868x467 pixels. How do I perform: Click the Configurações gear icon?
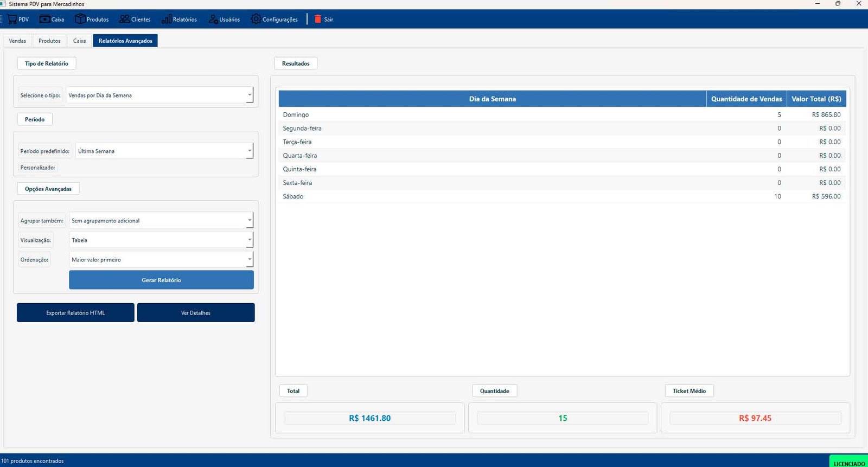pyautogui.click(x=256, y=19)
